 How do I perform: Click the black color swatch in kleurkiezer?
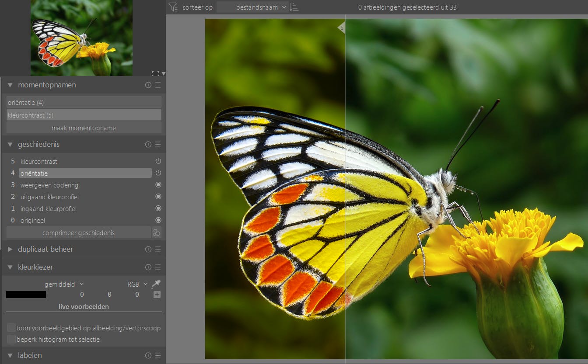click(x=26, y=295)
